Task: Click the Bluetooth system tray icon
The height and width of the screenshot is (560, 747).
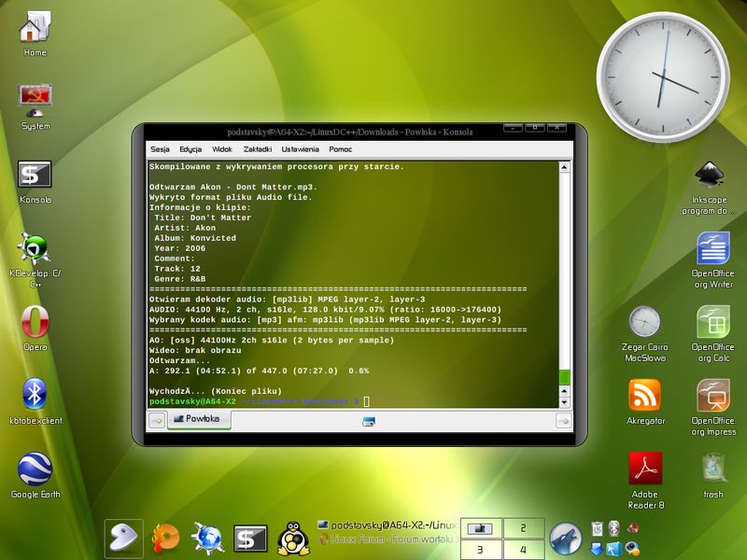Action: coord(614,528)
